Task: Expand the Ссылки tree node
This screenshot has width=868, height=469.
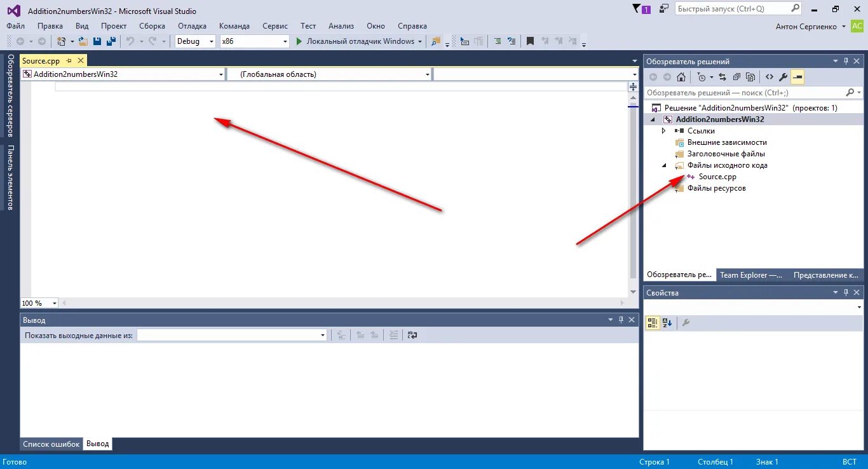Action: [664, 131]
